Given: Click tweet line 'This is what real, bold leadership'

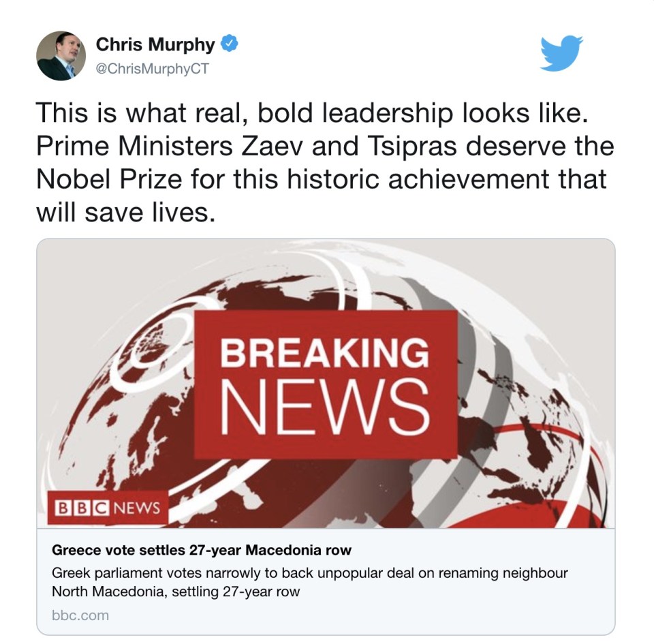Looking at the screenshot, I should tap(312, 113).
